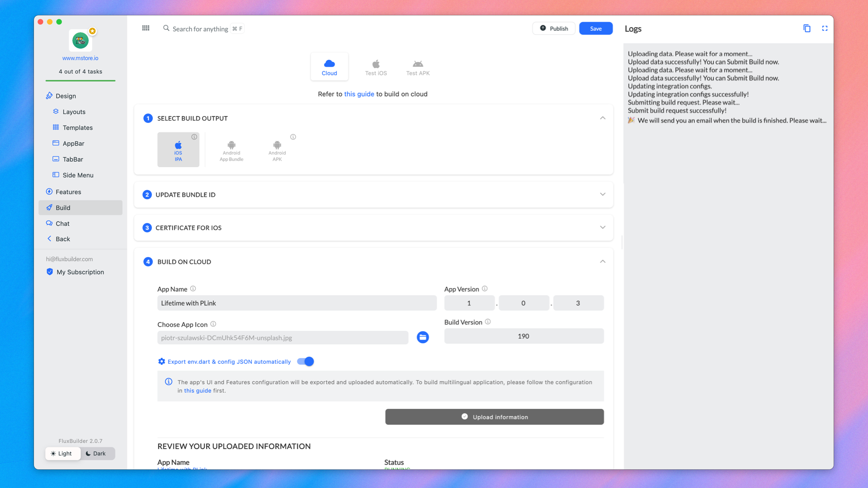This screenshot has width=868, height=488.
Task: Click the Cloud build tab icon
Action: 330,64
